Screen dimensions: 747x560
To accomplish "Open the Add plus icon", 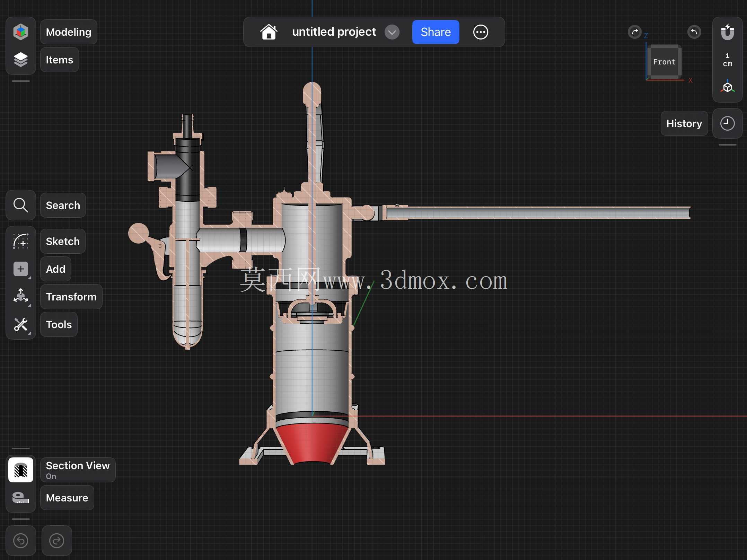I will 21,269.
